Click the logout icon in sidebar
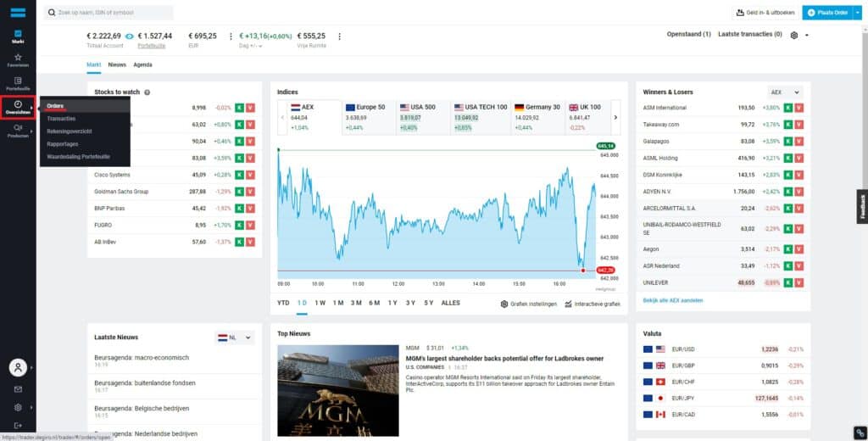 point(18,425)
